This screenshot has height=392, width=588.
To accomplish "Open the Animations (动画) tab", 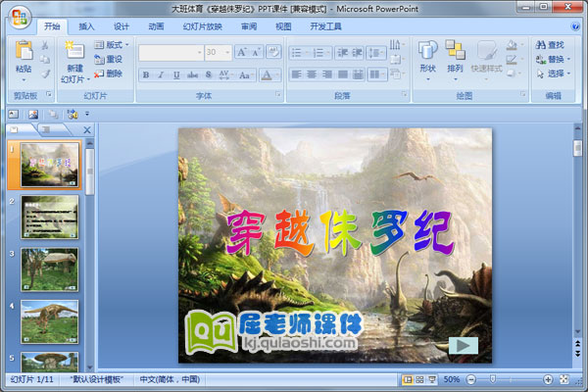I will pos(156,26).
